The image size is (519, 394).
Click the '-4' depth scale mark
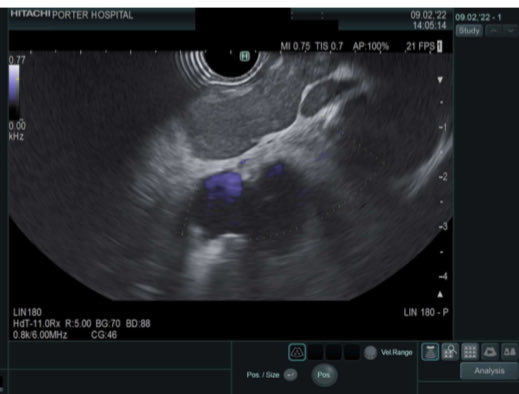443,276
